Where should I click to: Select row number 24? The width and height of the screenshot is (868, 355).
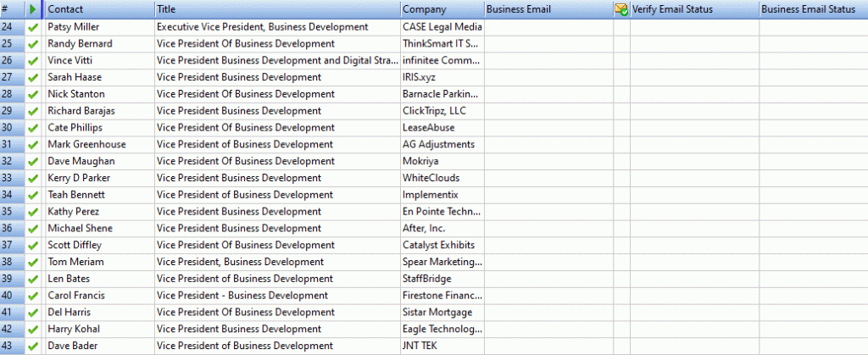coord(12,26)
